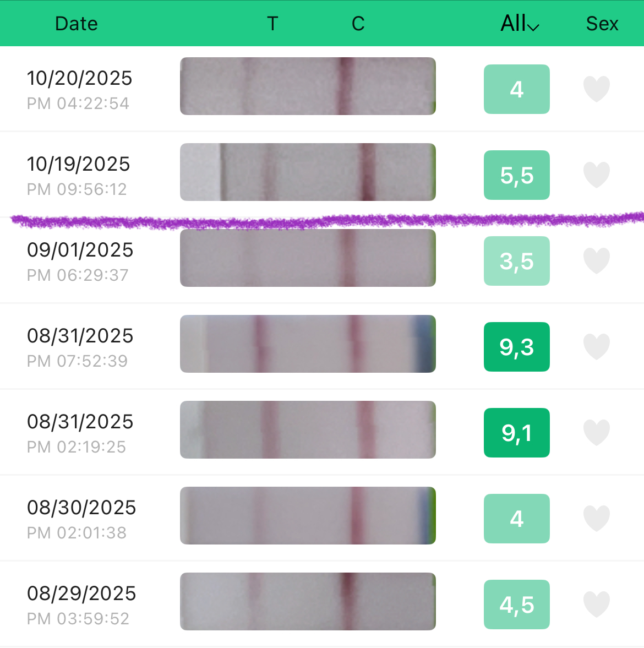Tap heart icon on 08/31/2025 PM 07:52:39 row

click(x=596, y=347)
